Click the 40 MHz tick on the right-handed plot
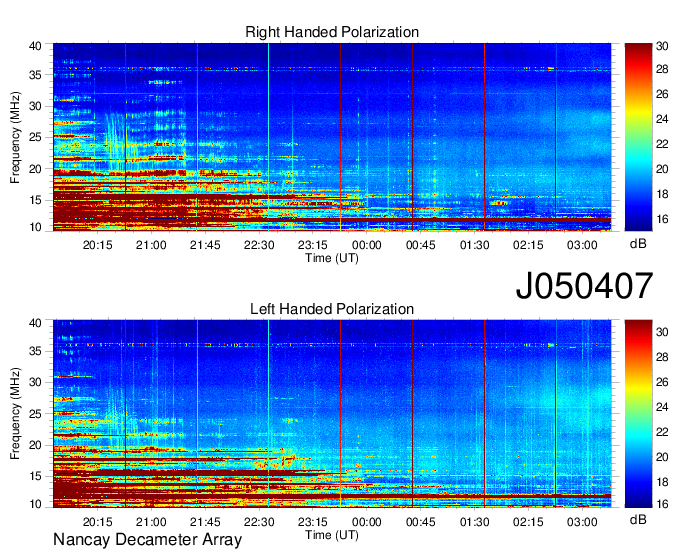The height and width of the screenshot is (552, 680). coord(35,46)
